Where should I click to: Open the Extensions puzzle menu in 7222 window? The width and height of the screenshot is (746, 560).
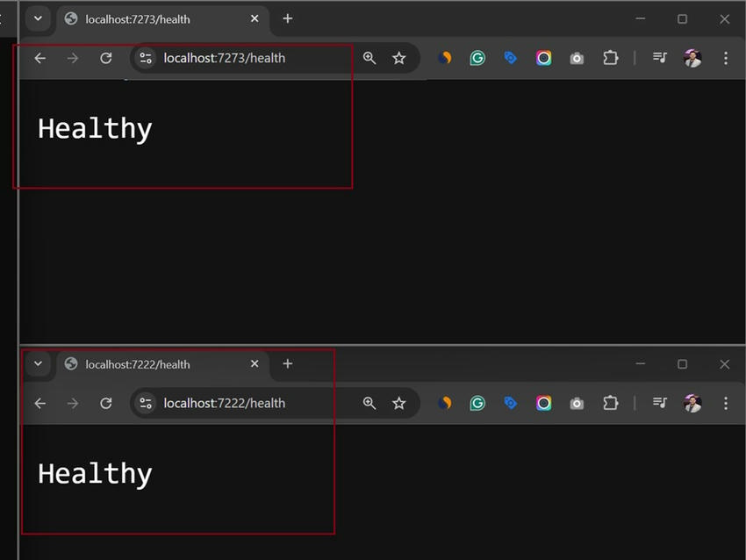tap(611, 404)
